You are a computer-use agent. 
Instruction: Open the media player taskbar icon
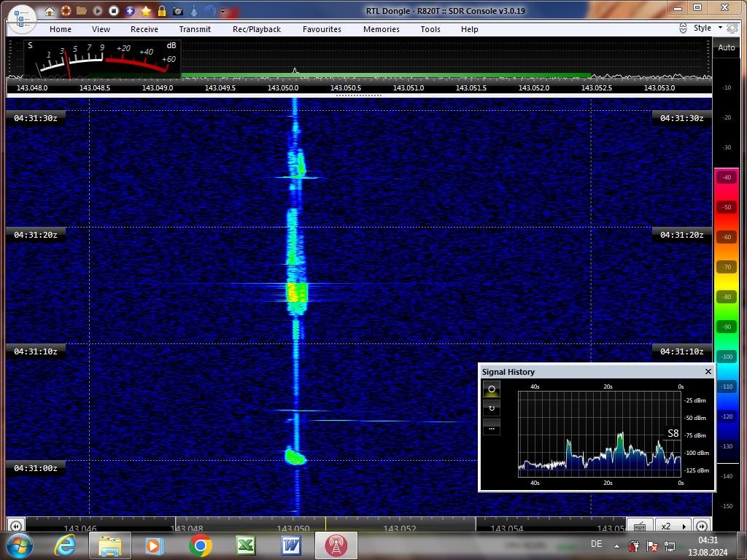154,545
